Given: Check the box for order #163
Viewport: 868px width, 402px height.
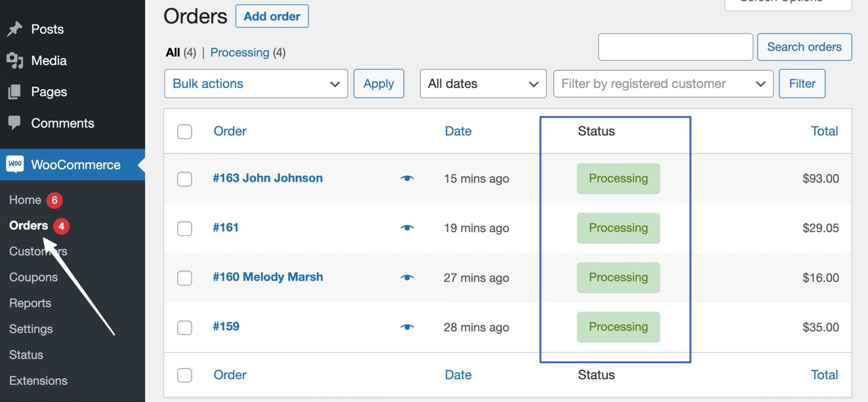Looking at the screenshot, I should coord(184,179).
